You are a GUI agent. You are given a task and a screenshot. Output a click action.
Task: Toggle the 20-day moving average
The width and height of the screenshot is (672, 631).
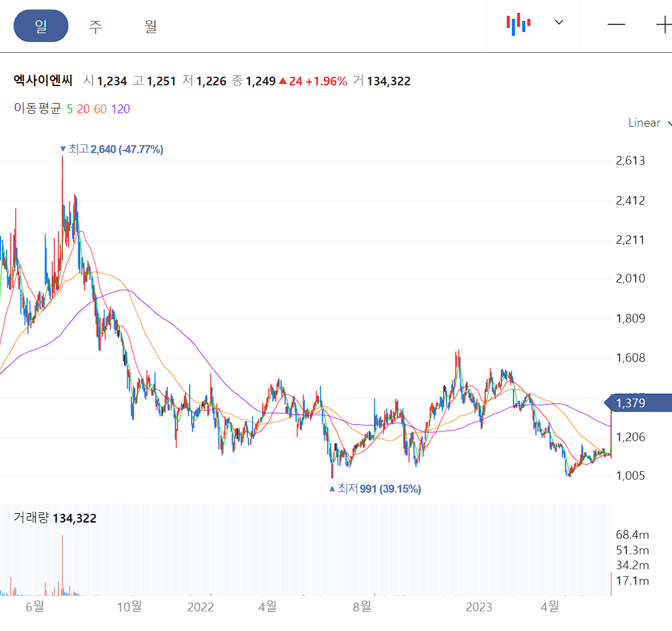tap(83, 108)
